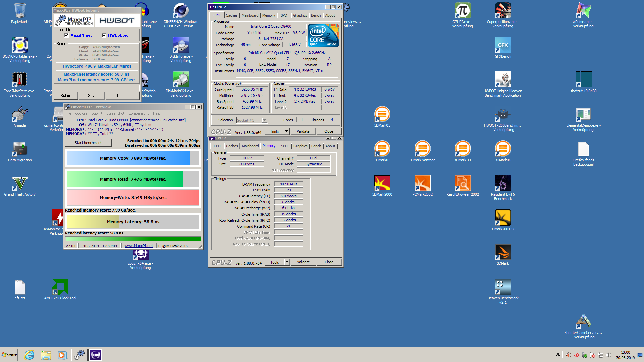Click the Memory-Copy result bar
The width and height of the screenshot is (644, 362).
coord(133,158)
